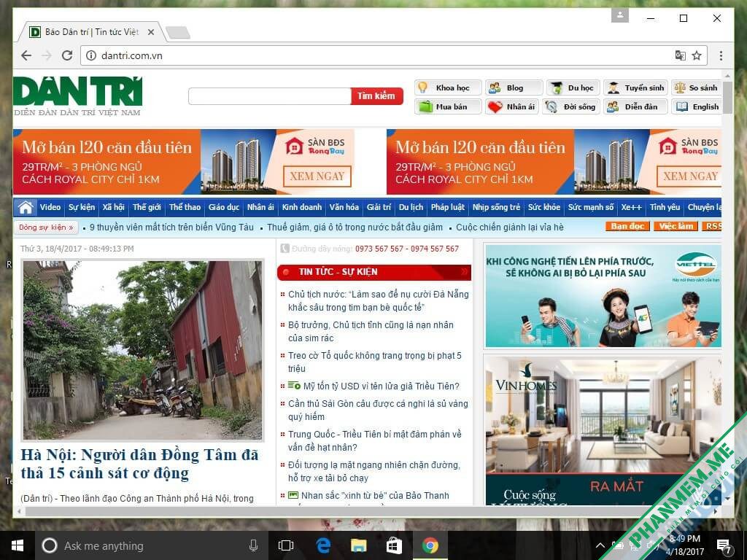
Task: Open the Thế giới menu item
Action: [147, 207]
